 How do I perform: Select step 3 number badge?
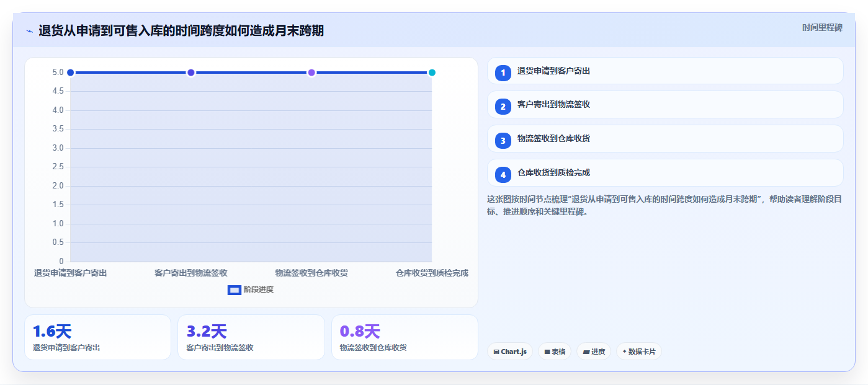point(503,141)
